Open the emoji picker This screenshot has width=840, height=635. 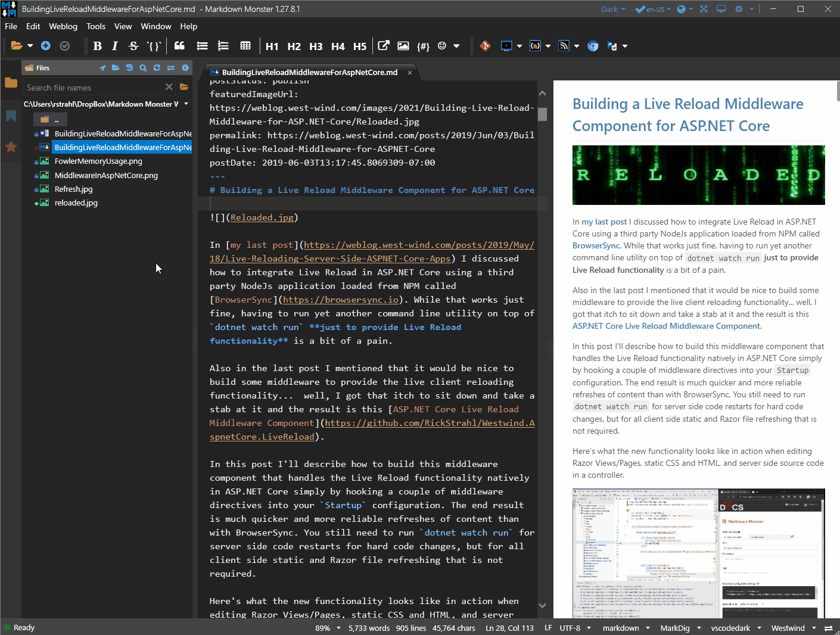coord(442,46)
